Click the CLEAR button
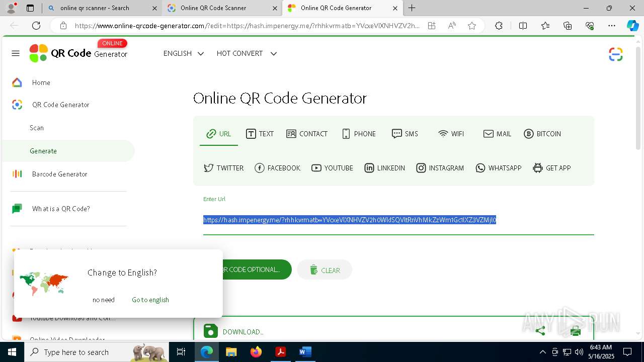Image resolution: width=644 pixels, height=362 pixels. [x=325, y=270]
